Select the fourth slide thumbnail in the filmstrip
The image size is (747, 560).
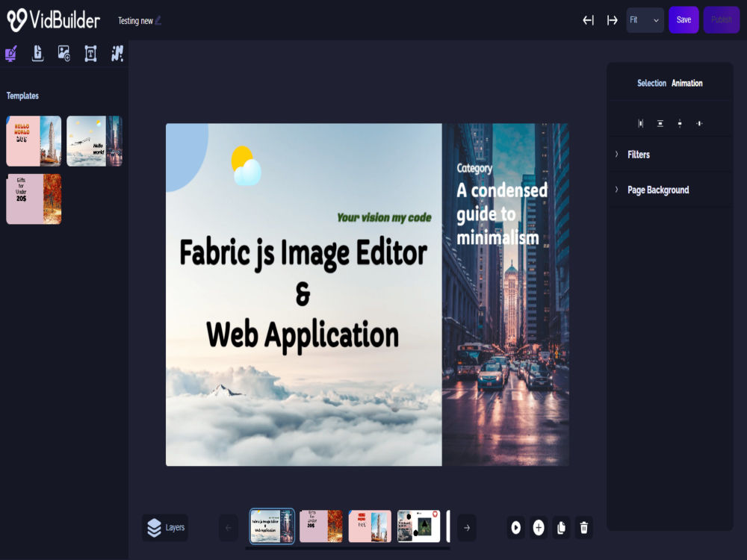[x=419, y=526]
